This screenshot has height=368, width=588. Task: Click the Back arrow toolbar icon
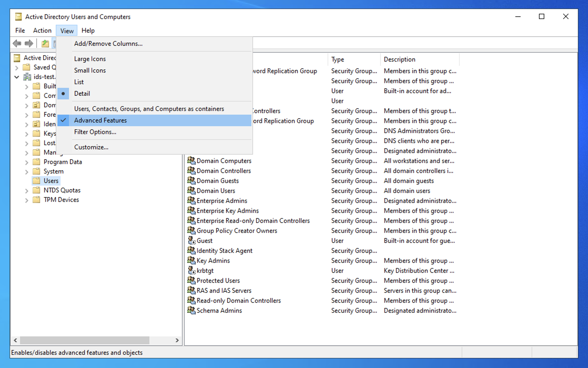pyautogui.click(x=17, y=43)
